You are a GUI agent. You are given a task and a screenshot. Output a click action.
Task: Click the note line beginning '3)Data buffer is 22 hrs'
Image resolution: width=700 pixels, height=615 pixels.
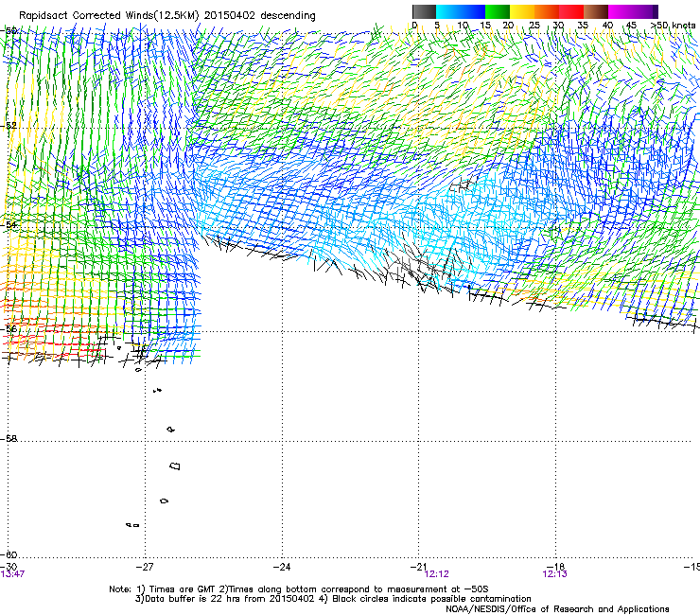[333, 599]
